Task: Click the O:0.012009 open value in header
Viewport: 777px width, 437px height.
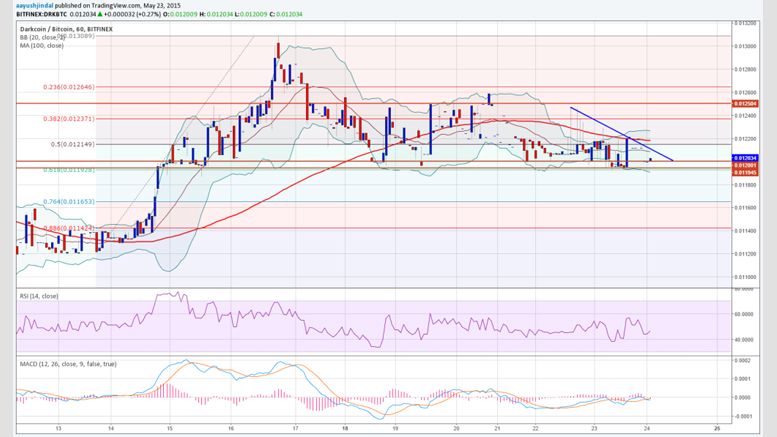Action: (181, 14)
